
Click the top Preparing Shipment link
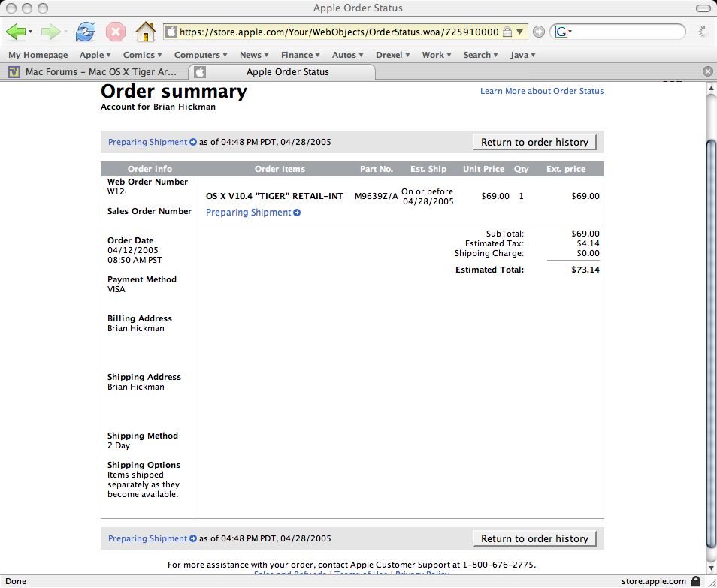pyautogui.click(x=148, y=142)
